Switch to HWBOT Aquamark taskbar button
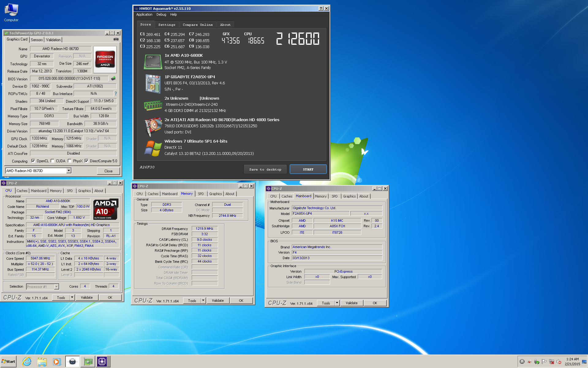 (72, 362)
